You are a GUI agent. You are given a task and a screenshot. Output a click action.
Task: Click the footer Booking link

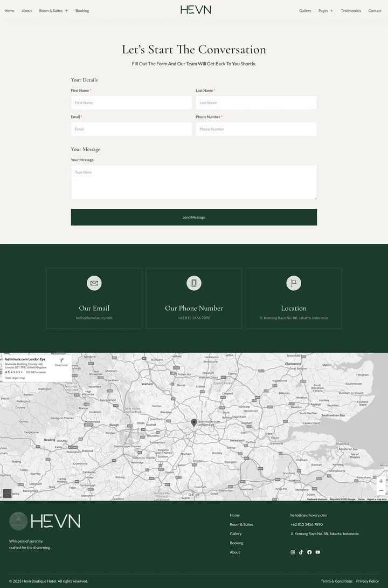coord(237,543)
